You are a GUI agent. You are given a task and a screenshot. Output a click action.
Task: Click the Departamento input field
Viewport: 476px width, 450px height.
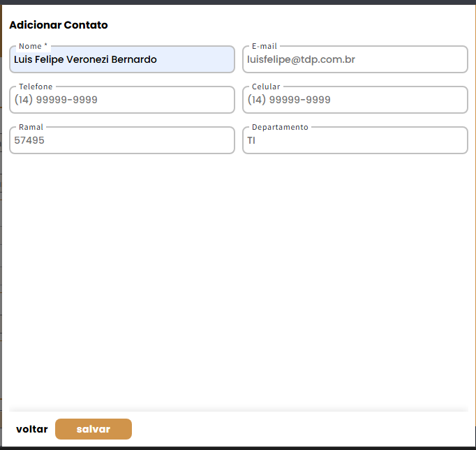355,140
